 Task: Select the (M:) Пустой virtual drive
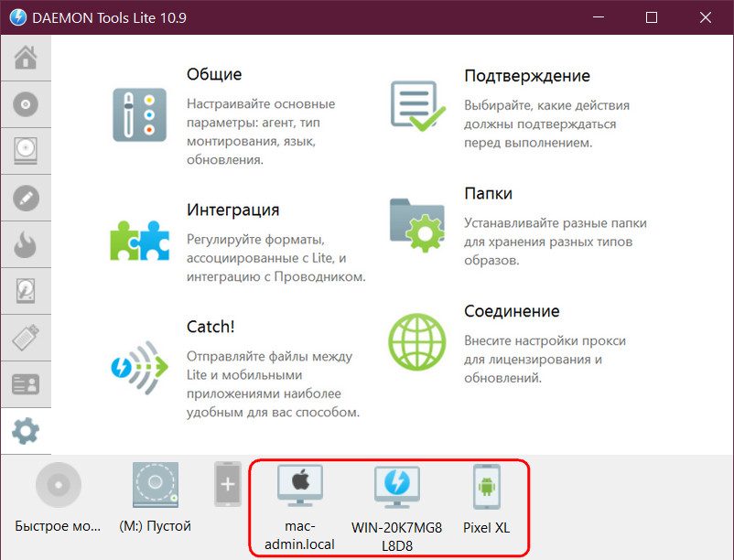[x=156, y=485]
